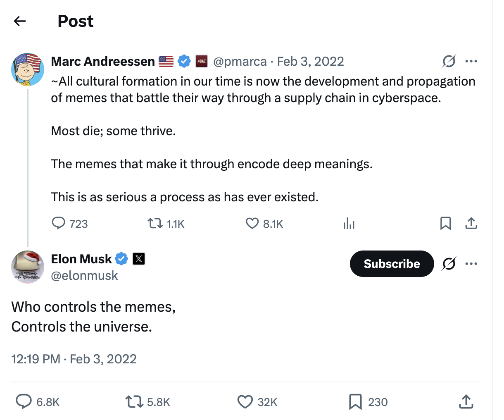The width and height of the screenshot is (504, 420).
Task: Click Marc Andreessen's profile picture
Action: 27,69
